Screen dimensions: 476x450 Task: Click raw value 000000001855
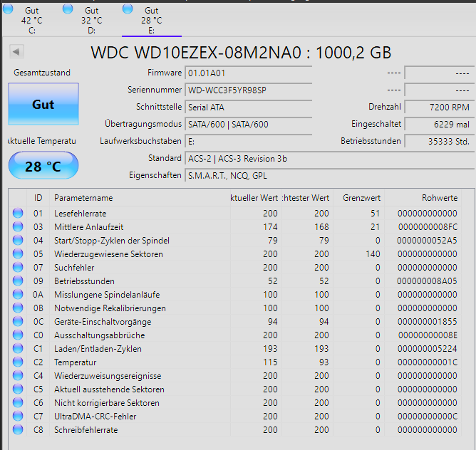coord(427,322)
